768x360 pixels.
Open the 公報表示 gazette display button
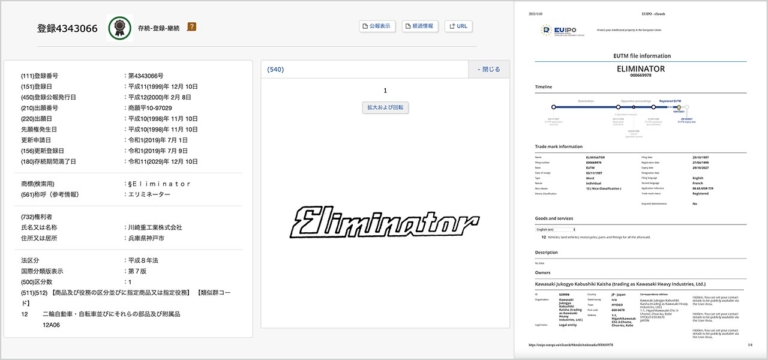pos(377,26)
